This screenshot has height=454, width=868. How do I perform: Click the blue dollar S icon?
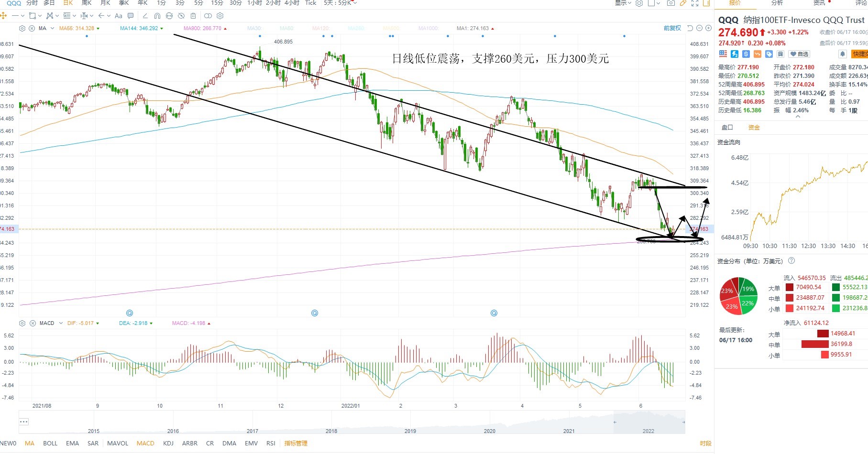coord(746,54)
